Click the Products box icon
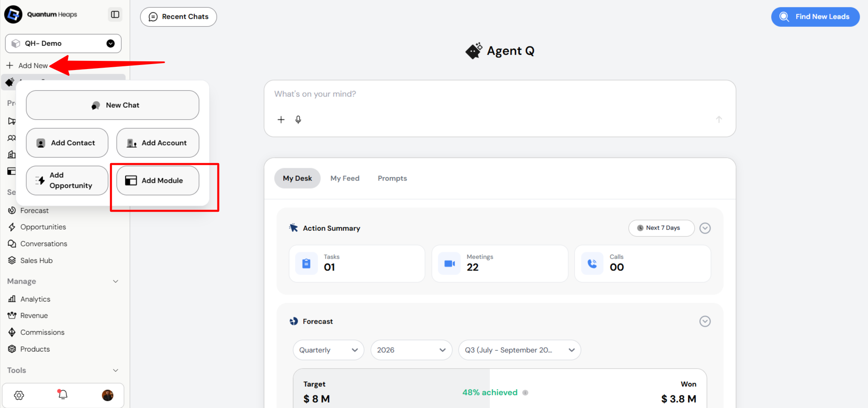 tap(12, 349)
